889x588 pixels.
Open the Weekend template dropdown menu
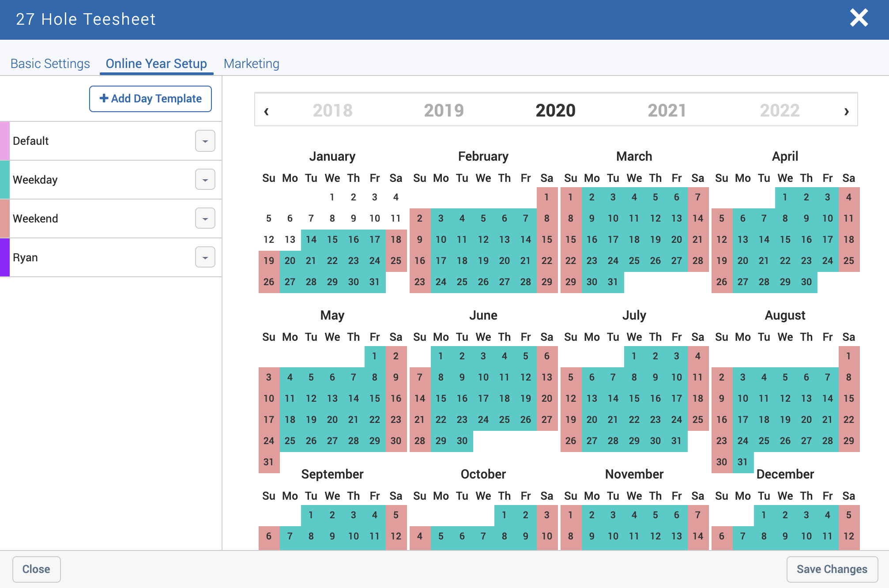205,219
